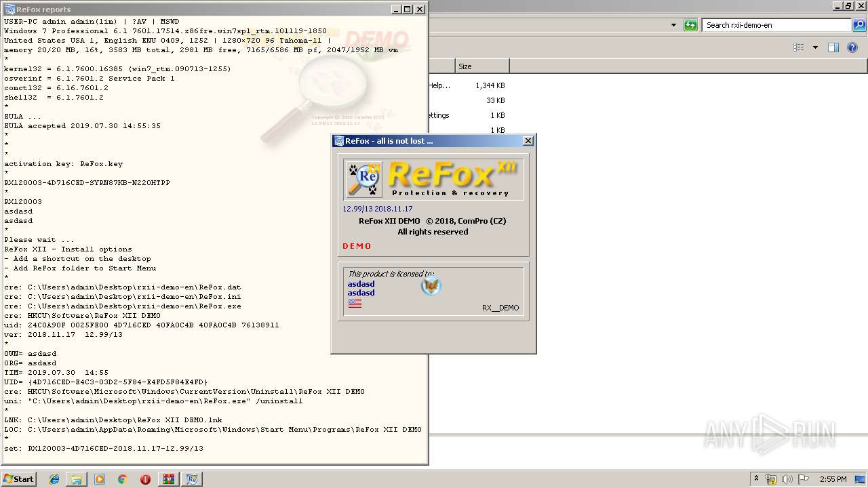Image resolution: width=868 pixels, height=488 pixels.
Task: Click the volume speaker tray icon
Action: (787, 479)
